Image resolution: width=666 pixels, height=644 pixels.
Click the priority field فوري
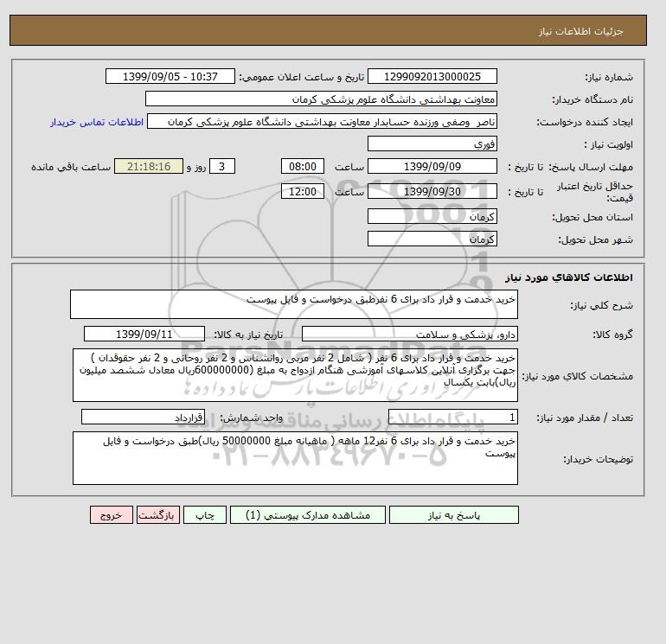[x=432, y=143]
